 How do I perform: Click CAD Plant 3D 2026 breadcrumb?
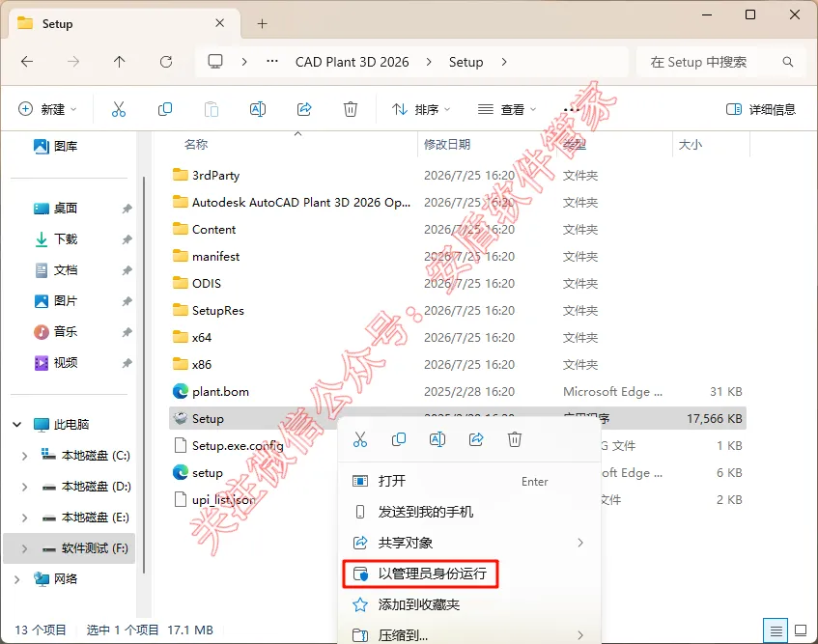[353, 62]
